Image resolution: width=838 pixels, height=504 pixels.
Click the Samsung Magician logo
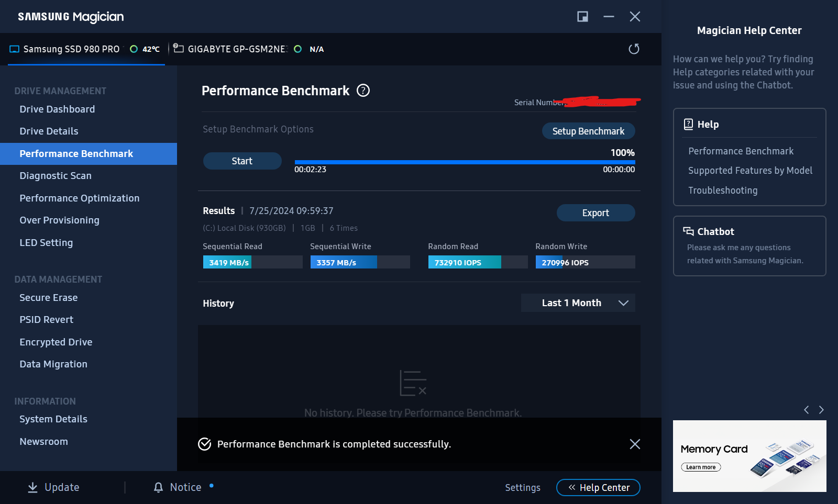click(x=71, y=17)
